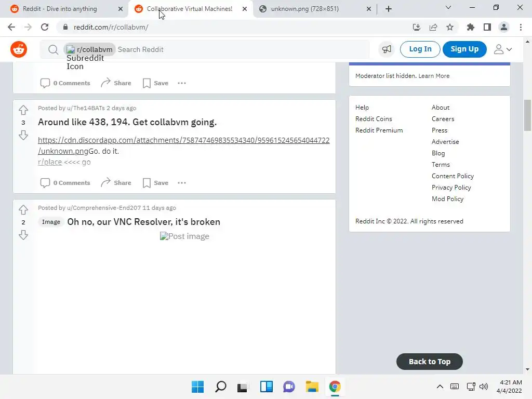Open the Chrome extensions puzzle icon
Image resolution: width=532 pixels, height=399 pixels.
pyautogui.click(x=470, y=27)
